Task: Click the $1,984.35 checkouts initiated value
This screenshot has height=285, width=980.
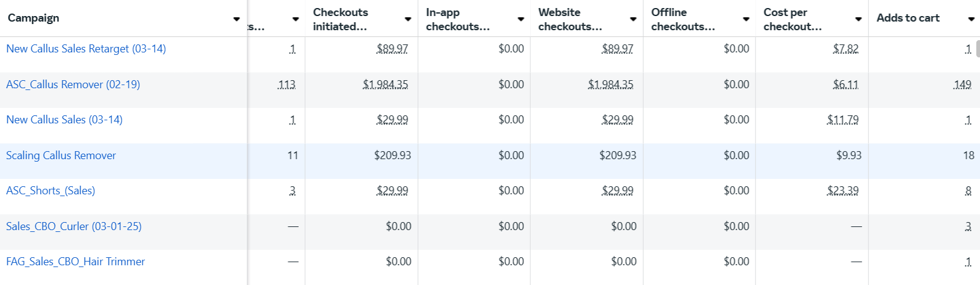Action: [x=385, y=85]
